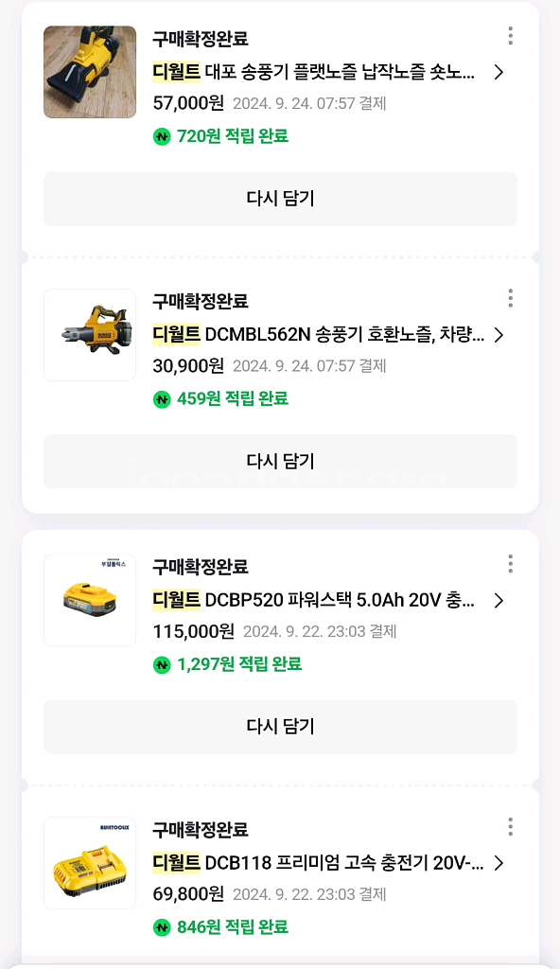Click the yellow blower product thumbnail

(x=90, y=72)
